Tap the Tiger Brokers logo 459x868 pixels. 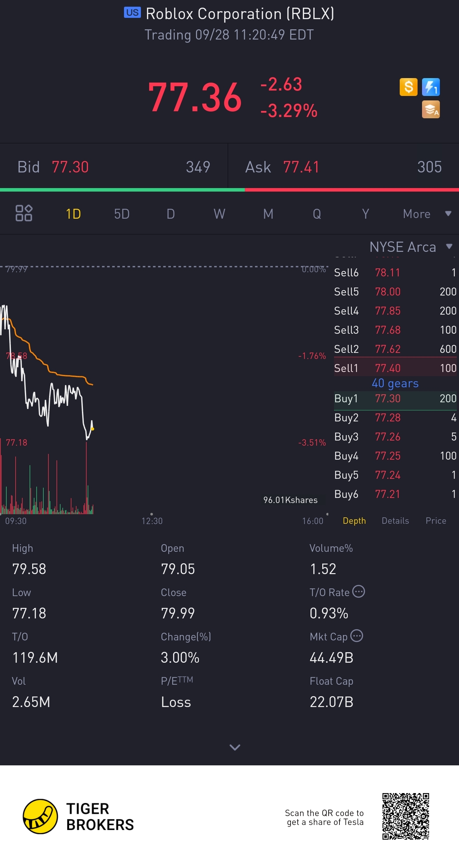78,816
